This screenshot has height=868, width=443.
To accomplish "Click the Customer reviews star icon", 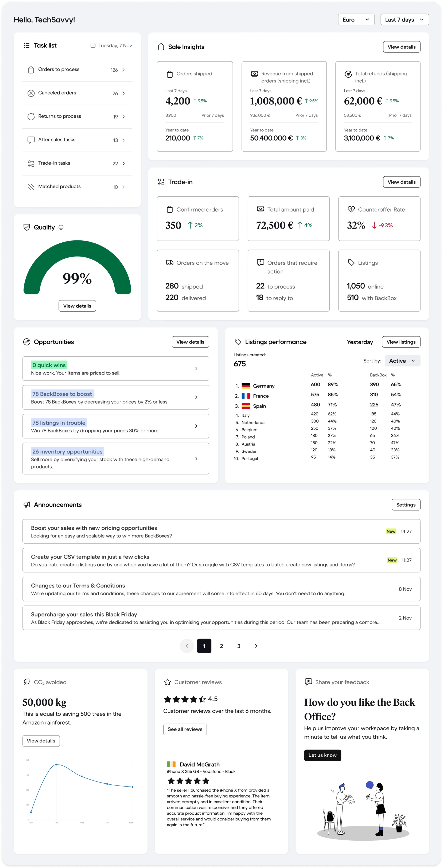I will coord(168,682).
